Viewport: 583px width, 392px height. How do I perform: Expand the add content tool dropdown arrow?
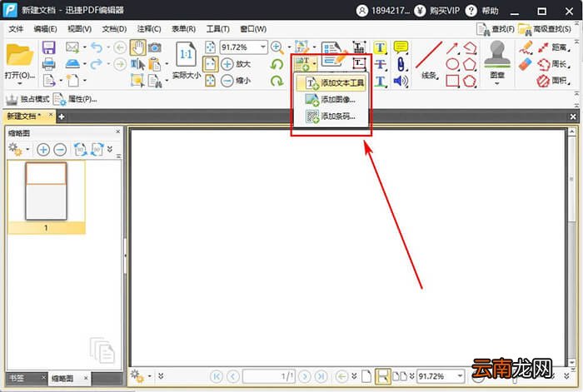(x=315, y=64)
